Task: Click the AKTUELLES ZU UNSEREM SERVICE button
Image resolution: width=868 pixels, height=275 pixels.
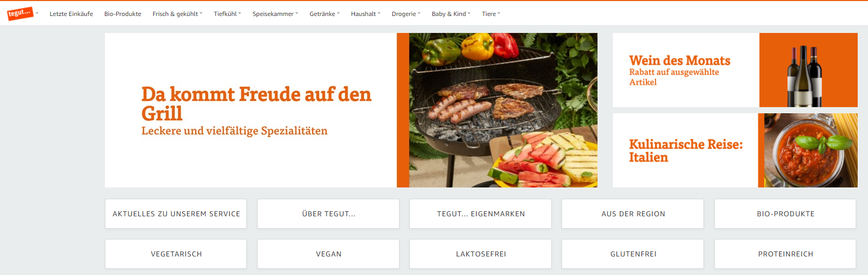Action: (x=176, y=214)
